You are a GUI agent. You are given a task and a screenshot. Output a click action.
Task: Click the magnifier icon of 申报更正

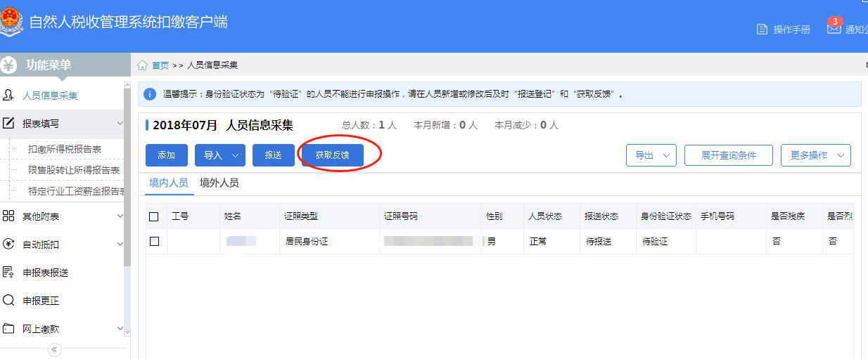(x=8, y=300)
